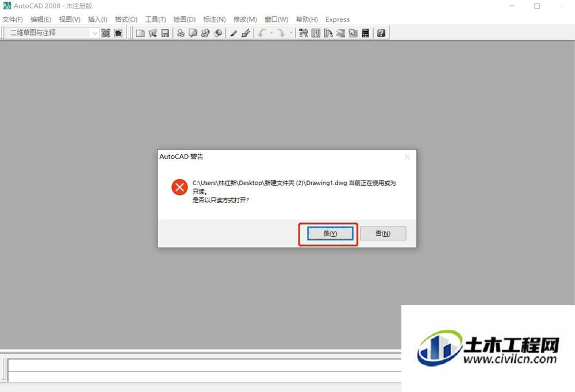Click the Match Properties brush icon
The height and width of the screenshot is (392, 575).
[233, 33]
